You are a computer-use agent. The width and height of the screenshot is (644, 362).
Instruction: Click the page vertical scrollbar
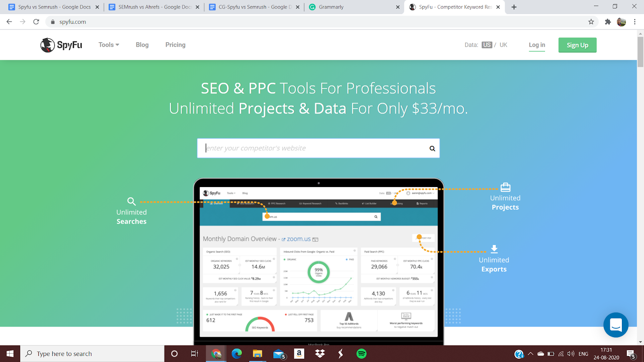click(x=640, y=52)
